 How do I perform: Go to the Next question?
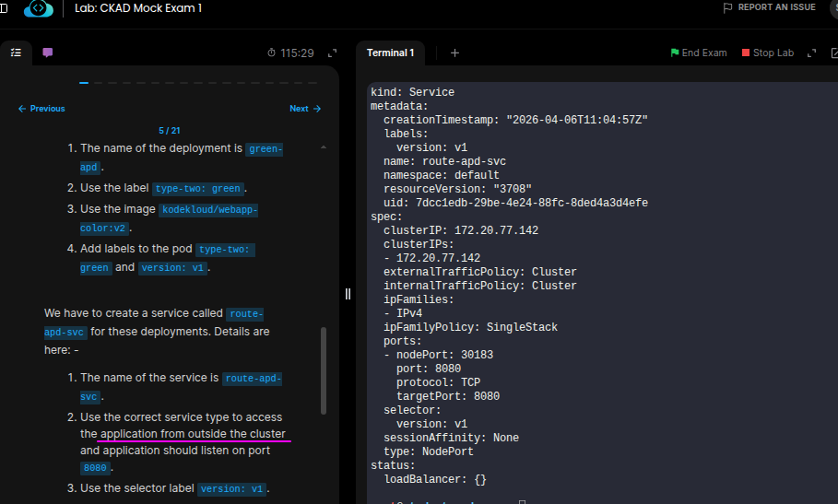point(305,109)
